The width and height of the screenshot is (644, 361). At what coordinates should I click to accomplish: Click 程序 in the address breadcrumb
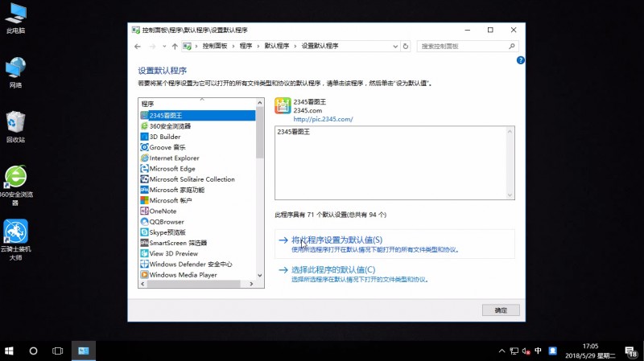pos(246,46)
